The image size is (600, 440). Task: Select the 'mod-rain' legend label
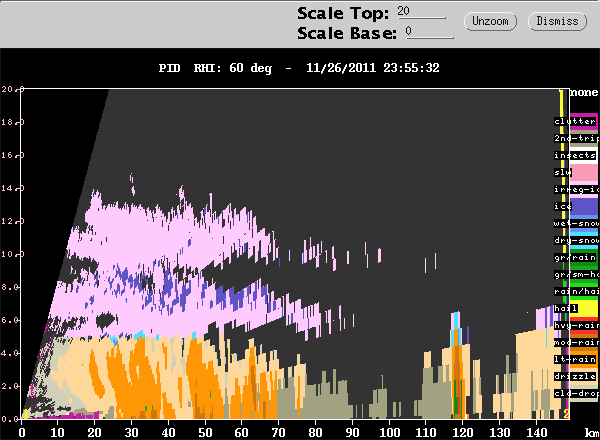[x=577, y=342]
